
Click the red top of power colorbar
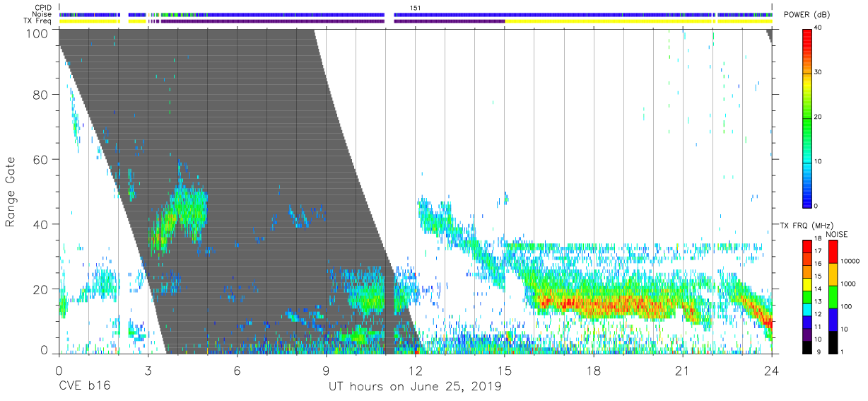point(809,34)
